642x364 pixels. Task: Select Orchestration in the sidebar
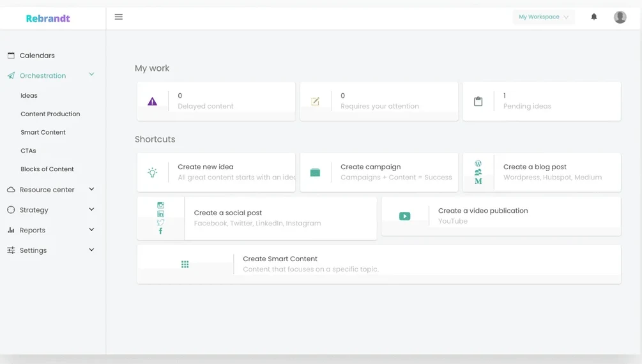tap(43, 76)
